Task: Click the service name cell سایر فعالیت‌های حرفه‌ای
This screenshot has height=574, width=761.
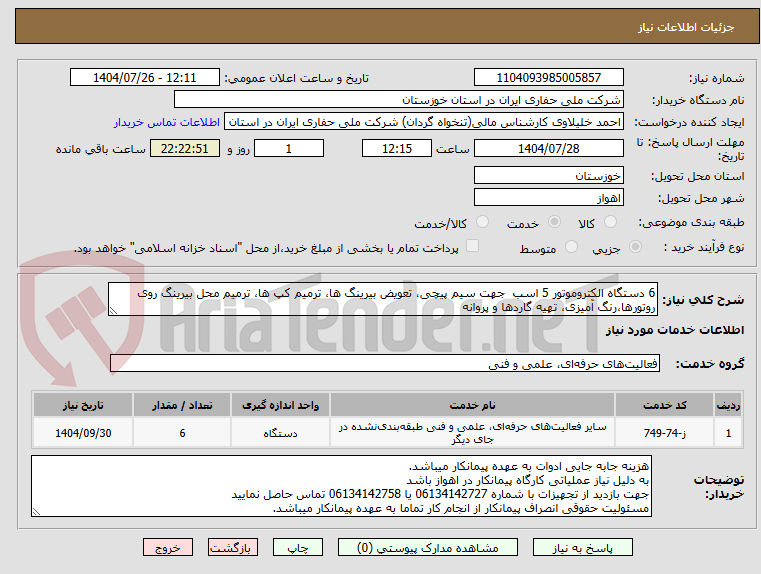Action: click(x=472, y=433)
